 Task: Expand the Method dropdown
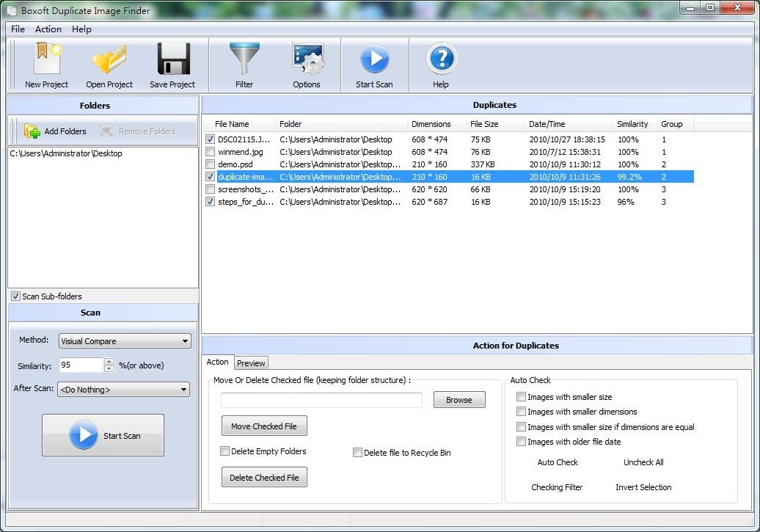point(184,341)
